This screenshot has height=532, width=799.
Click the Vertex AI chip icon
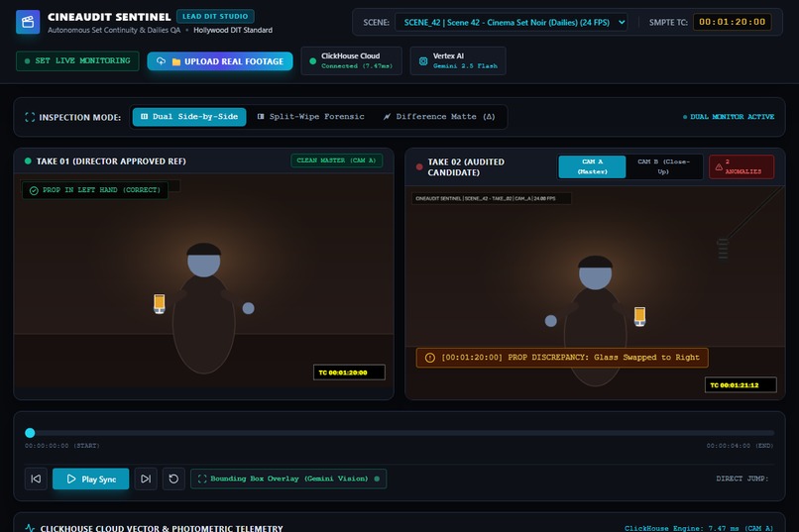pyautogui.click(x=423, y=61)
